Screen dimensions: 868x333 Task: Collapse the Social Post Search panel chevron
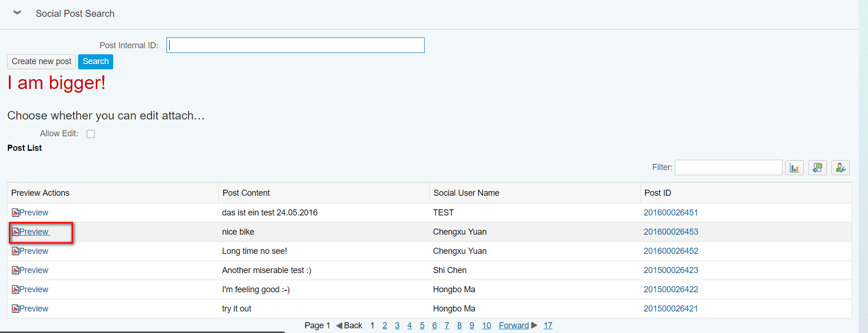click(x=17, y=13)
